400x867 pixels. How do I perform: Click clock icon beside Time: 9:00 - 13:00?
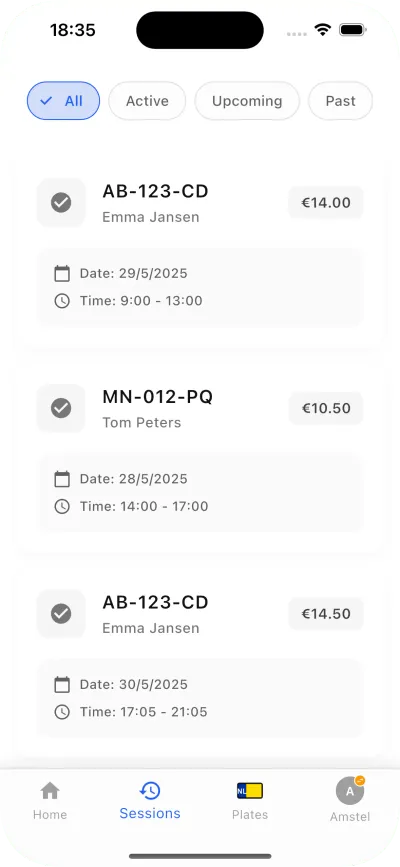pyautogui.click(x=62, y=301)
